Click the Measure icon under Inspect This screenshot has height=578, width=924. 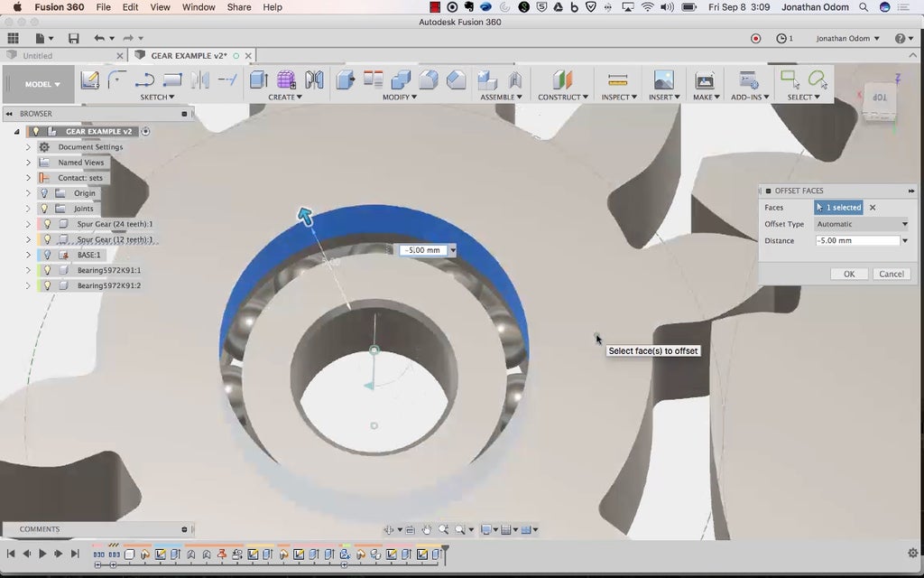pos(617,80)
